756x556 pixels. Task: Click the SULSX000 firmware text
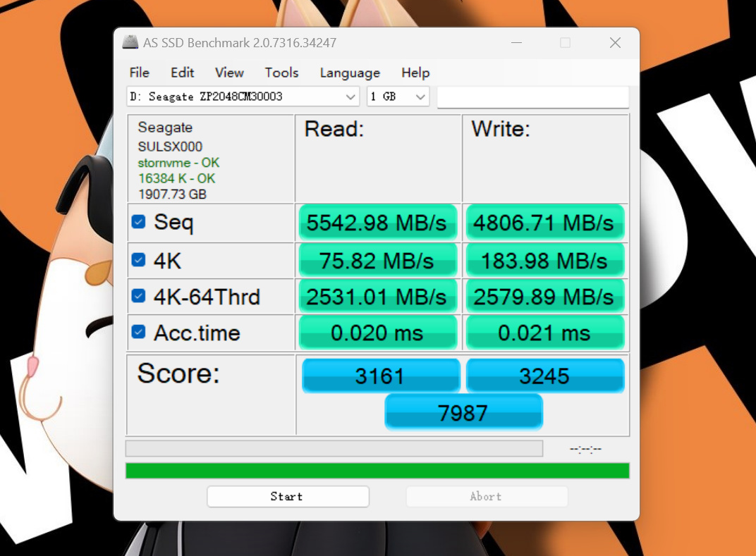[x=170, y=147]
